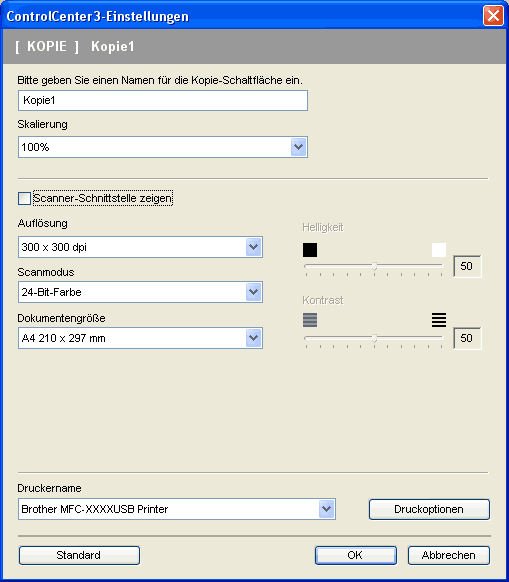Click the white brightness swatch icon
The height and width of the screenshot is (582, 509).
click(439, 250)
